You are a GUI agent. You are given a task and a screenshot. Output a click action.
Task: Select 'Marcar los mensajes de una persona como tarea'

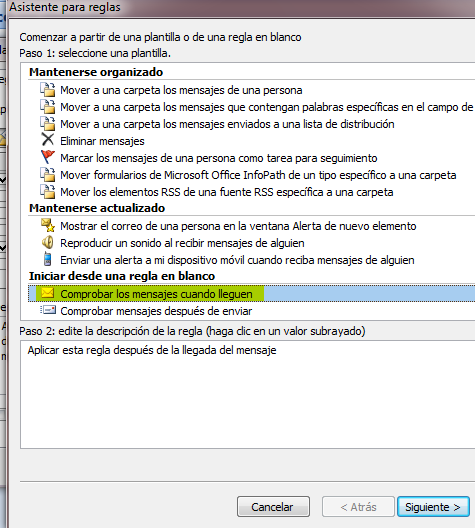(219, 158)
